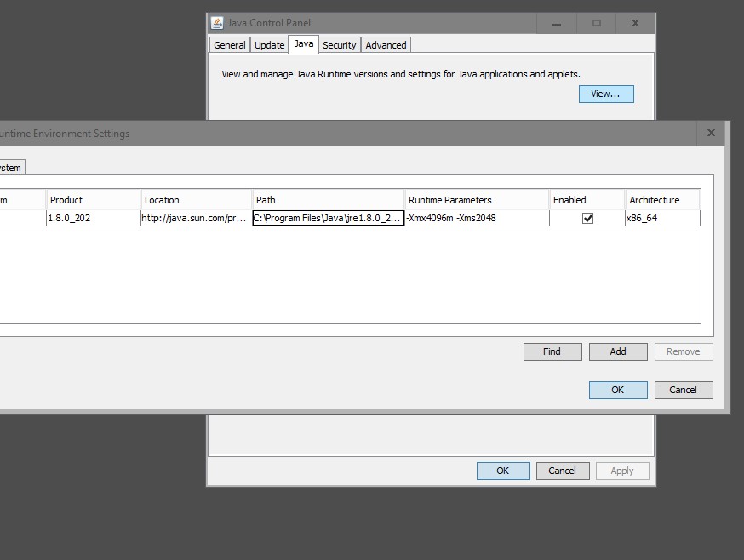
Task: Select the x86_64 architecture cell
Action: (662, 219)
